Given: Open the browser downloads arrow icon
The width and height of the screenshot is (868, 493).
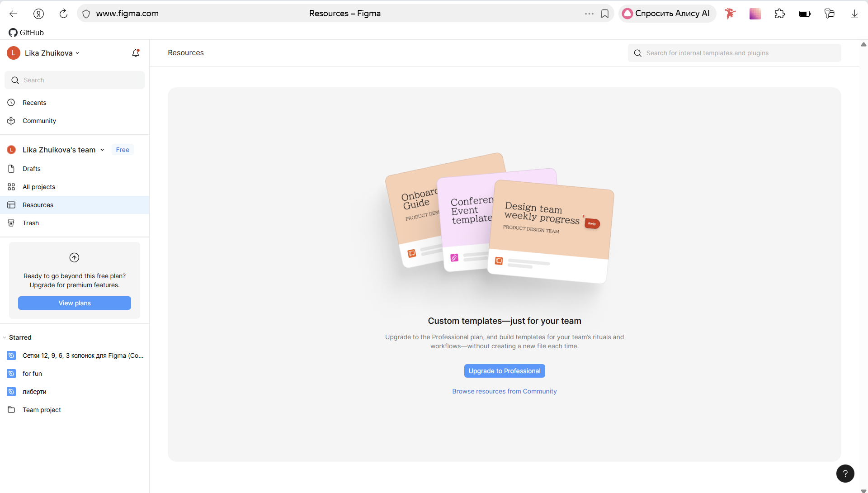Looking at the screenshot, I should (854, 14).
